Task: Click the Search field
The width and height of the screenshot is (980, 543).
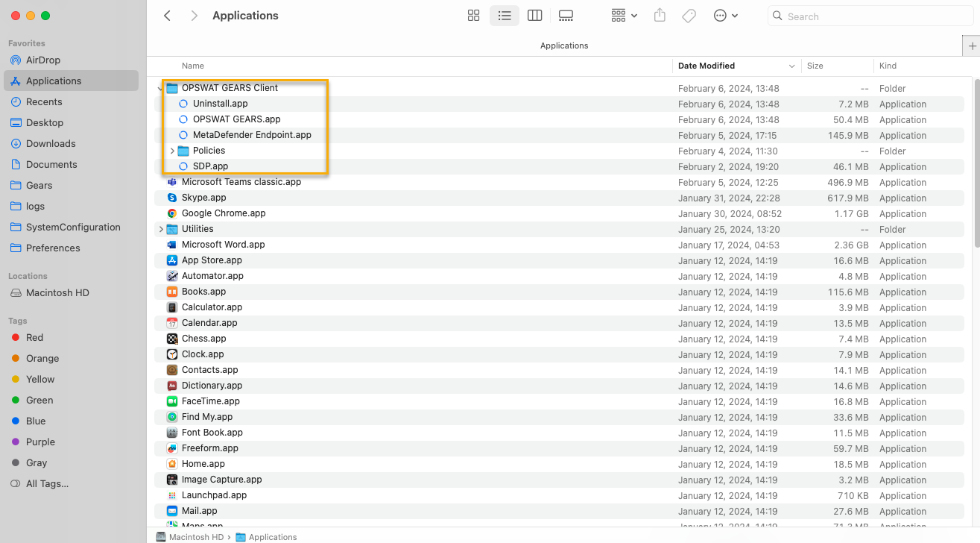Action: pyautogui.click(x=869, y=16)
